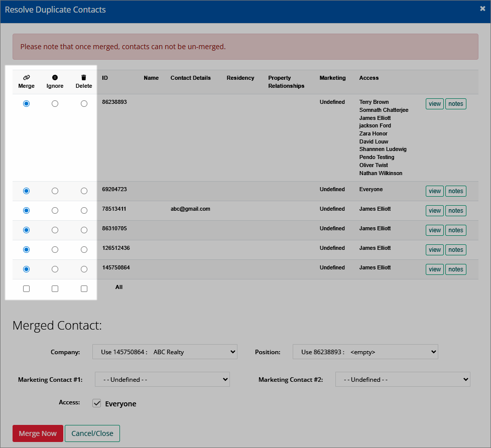Check the Merge All checkbox
The image size is (491, 448).
26,289
